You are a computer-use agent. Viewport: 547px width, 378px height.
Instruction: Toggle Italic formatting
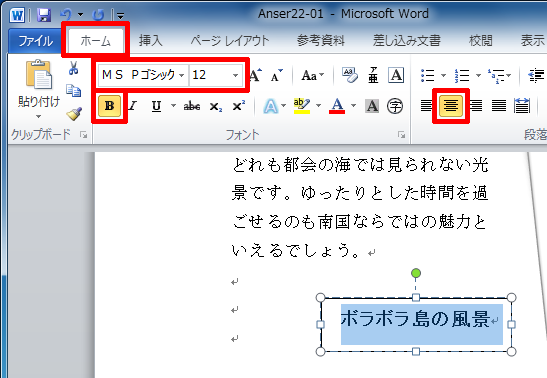pos(133,106)
